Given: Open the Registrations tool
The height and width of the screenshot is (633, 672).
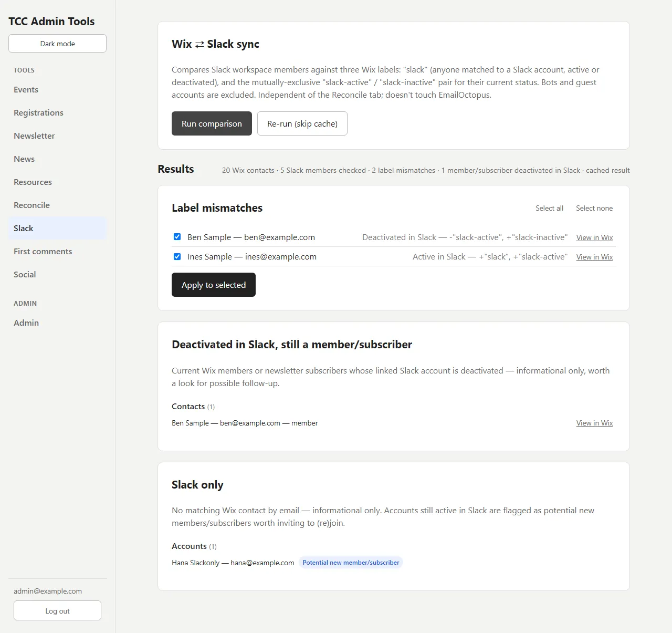Looking at the screenshot, I should pyautogui.click(x=57, y=113).
